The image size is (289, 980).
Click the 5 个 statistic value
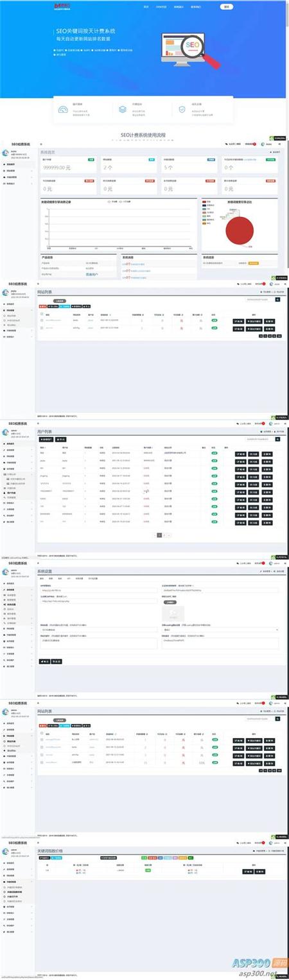tap(168, 168)
